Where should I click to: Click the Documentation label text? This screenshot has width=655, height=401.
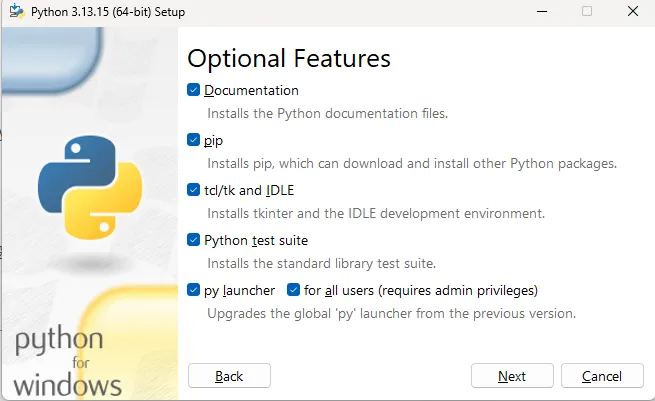pos(251,90)
